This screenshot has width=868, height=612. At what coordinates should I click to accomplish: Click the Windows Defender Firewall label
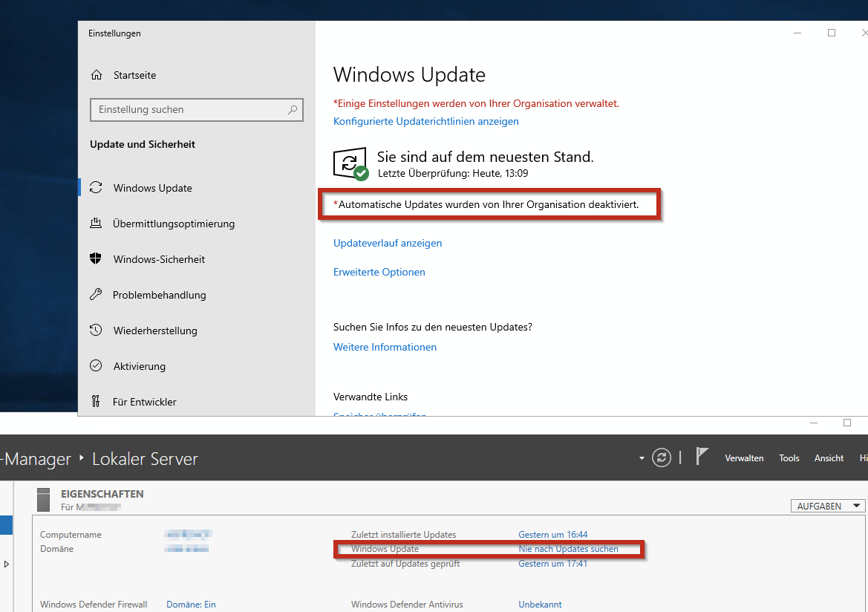point(94,605)
